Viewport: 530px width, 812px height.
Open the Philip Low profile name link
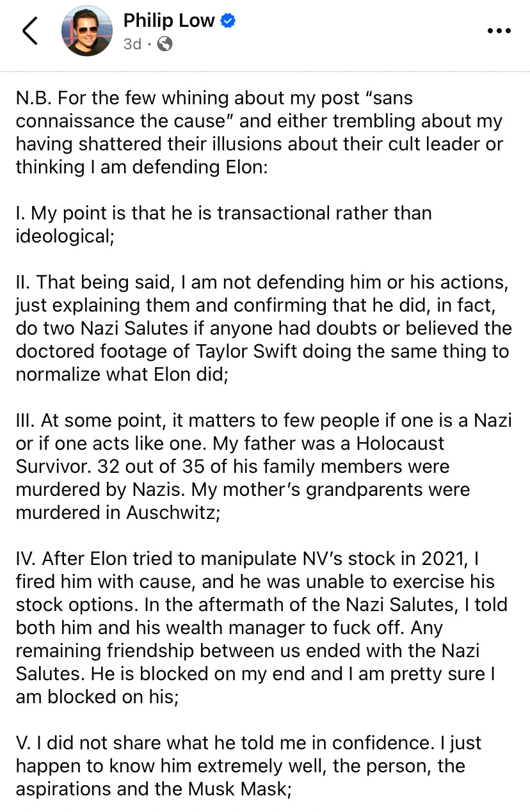tap(169, 20)
